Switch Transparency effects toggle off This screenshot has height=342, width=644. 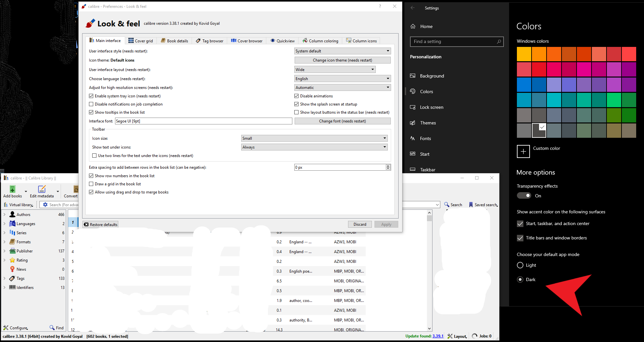(524, 195)
